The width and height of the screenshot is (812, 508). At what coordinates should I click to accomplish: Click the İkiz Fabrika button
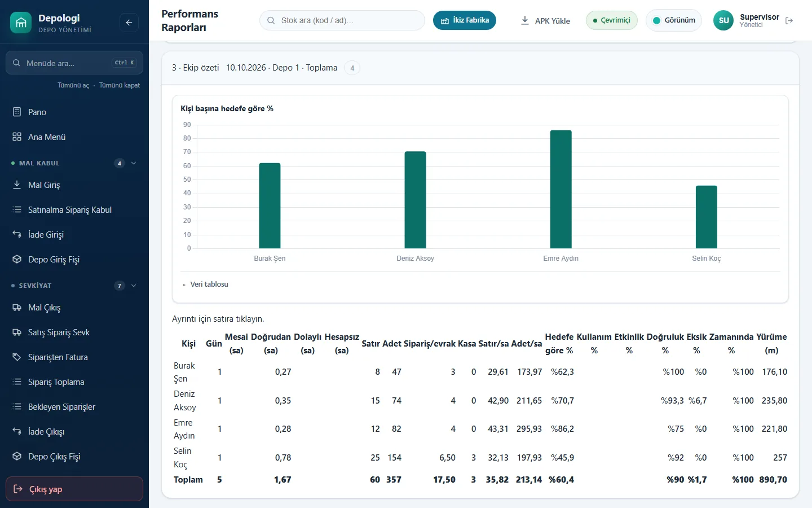click(x=465, y=20)
